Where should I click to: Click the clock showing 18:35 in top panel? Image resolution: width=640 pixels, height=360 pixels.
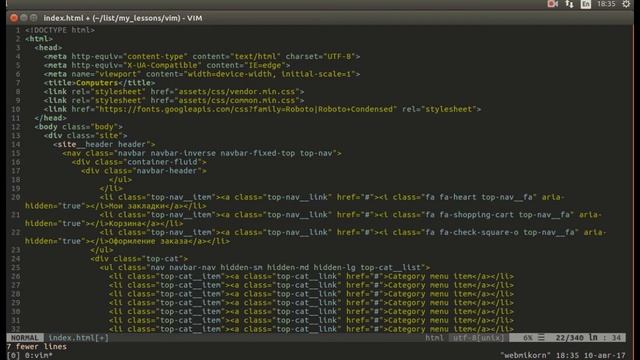point(606,4)
